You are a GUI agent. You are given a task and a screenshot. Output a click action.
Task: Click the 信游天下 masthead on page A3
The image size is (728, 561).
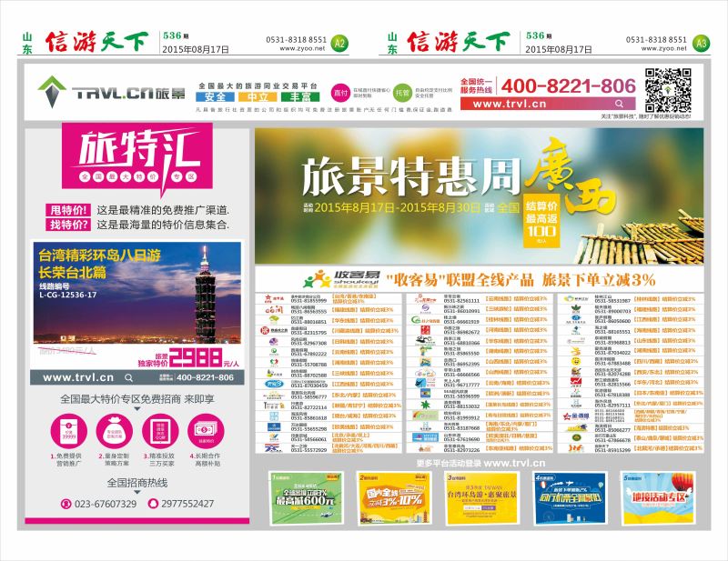[x=459, y=41]
